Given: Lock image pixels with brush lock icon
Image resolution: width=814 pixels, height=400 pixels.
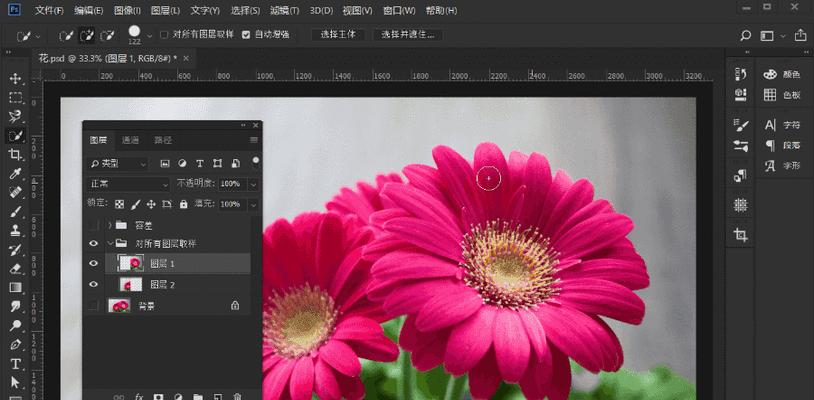Looking at the screenshot, I should 135,204.
